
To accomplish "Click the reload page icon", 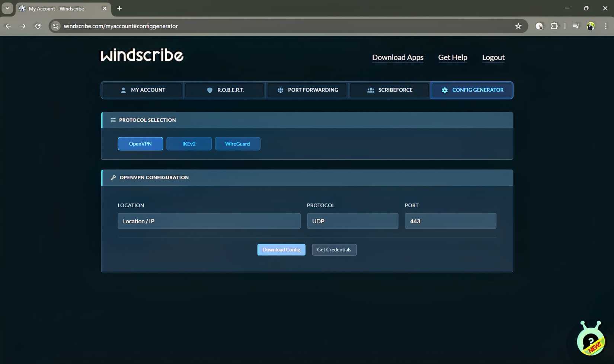I will click(38, 26).
